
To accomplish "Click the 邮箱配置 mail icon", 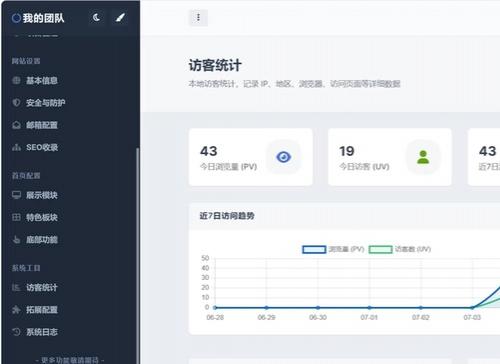I will 16,125.
